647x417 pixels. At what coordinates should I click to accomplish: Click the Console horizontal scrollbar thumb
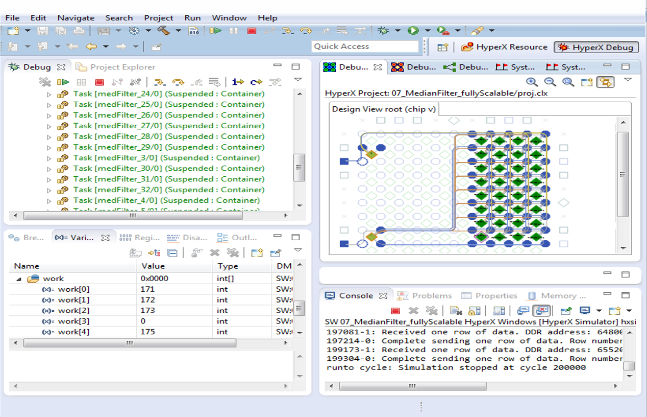pos(413,386)
